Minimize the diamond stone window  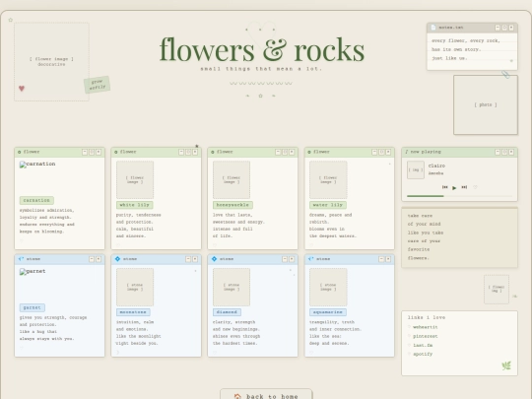[285, 259]
